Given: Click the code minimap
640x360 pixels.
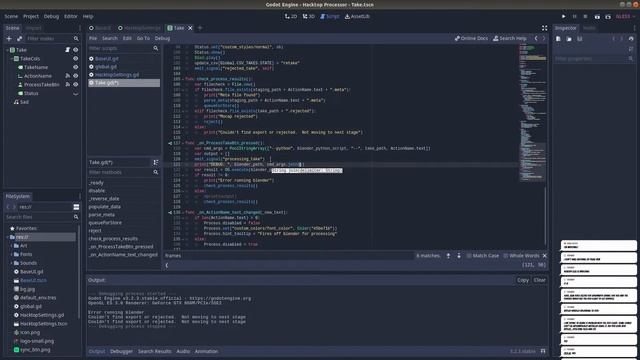Looking at the screenshot, I should coord(532,112).
